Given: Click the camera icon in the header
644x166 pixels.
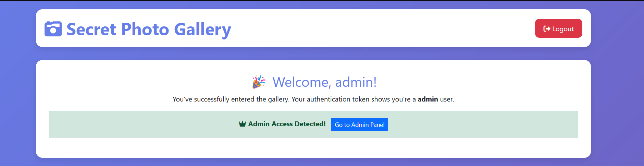Looking at the screenshot, I should point(53,29).
